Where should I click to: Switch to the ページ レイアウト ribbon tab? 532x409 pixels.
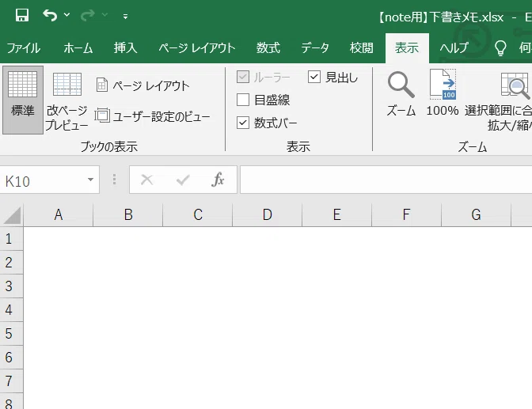[197, 47]
